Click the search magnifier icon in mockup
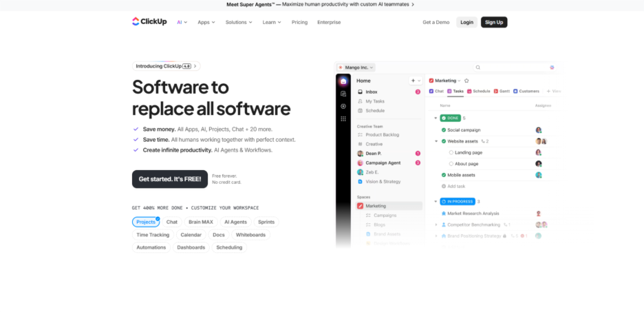 point(478,67)
